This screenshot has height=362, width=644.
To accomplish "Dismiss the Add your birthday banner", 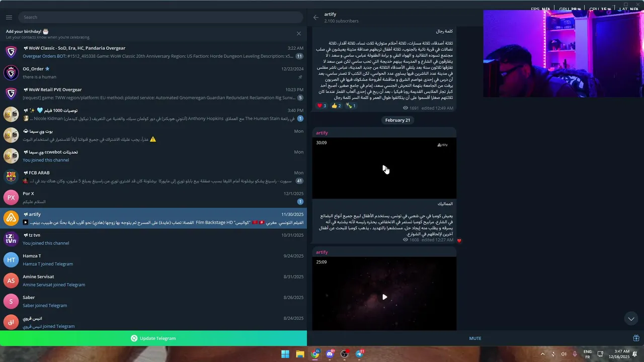I will tap(299, 34).
